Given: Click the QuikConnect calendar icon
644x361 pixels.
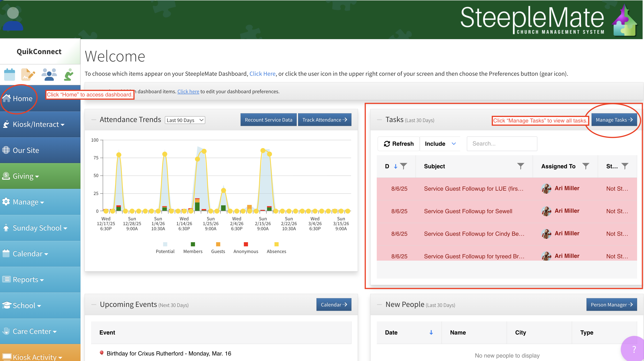Looking at the screenshot, I should pyautogui.click(x=9, y=74).
